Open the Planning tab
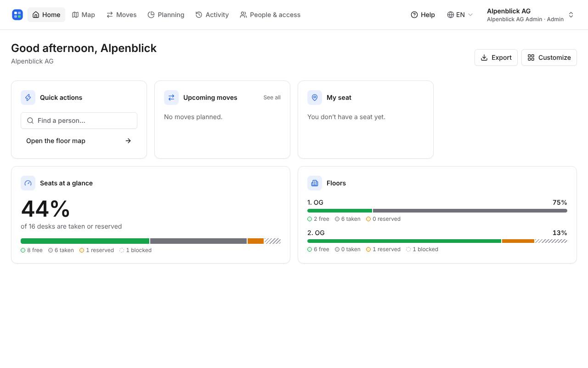 coord(166,15)
